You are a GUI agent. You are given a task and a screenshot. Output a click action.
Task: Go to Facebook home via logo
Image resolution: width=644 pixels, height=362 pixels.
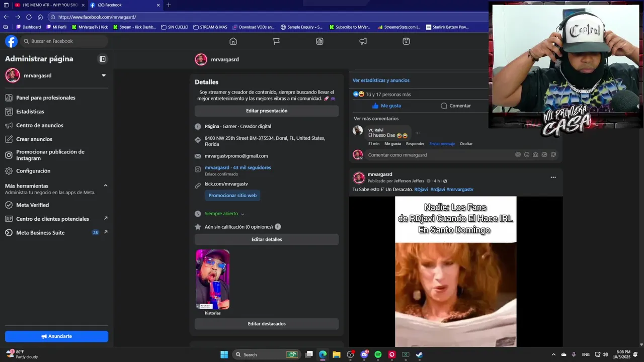[x=11, y=41]
